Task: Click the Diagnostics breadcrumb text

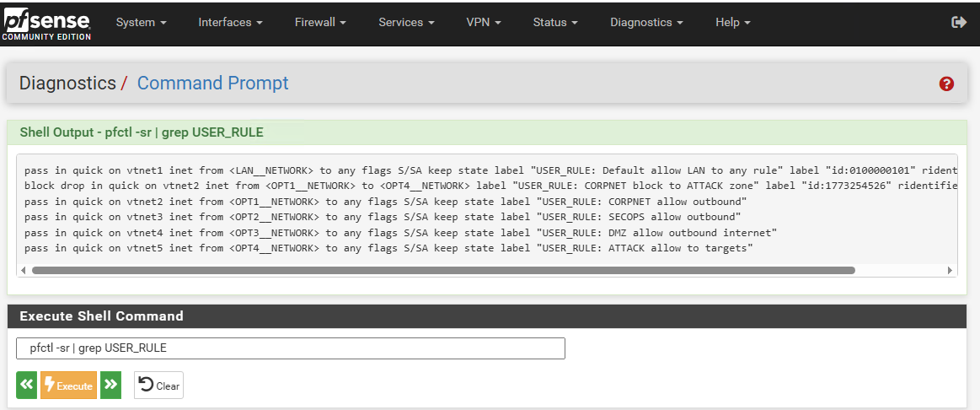Action: (67, 84)
